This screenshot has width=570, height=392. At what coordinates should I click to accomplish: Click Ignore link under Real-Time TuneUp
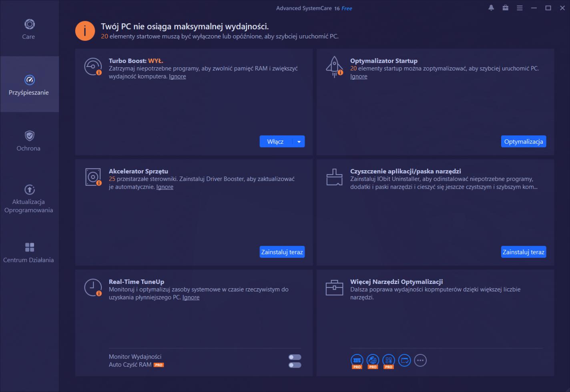pyautogui.click(x=191, y=298)
